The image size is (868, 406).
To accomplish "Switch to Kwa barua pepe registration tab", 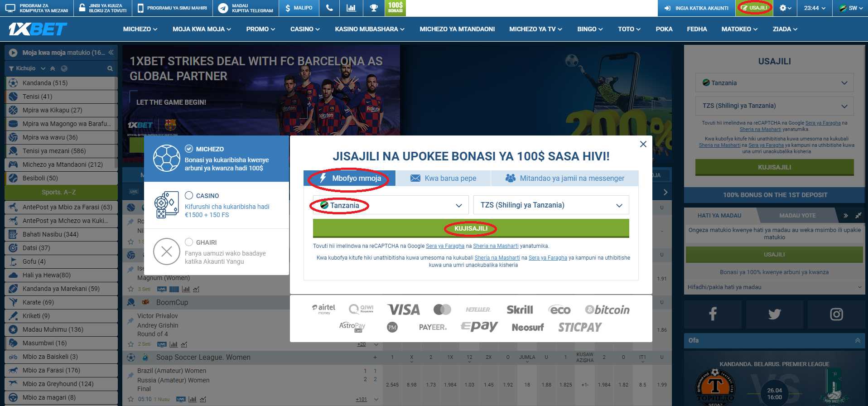I will 443,178.
